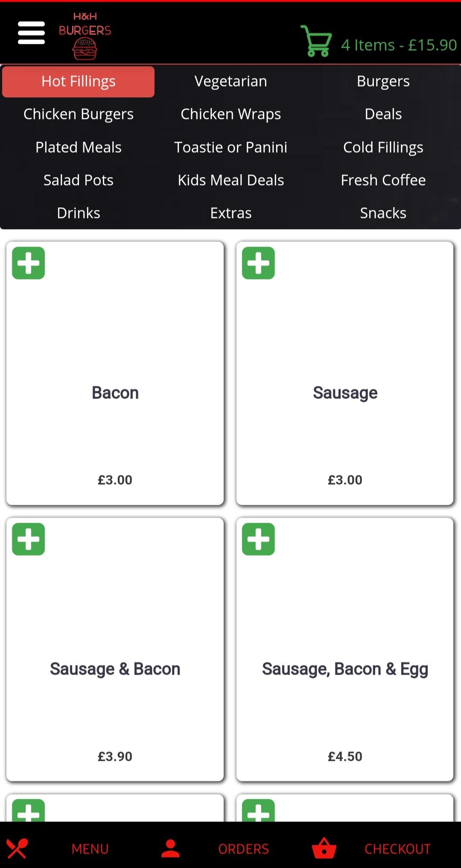Tap the red basket Checkout icon
Image resolution: width=461 pixels, height=868 pixels.
coord(324,848)
